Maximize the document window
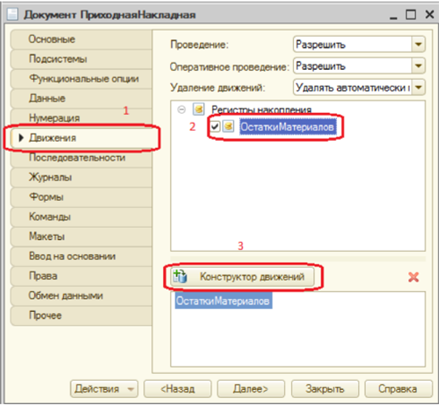The height and width of the screenshot is (405, 439). click(411, 14)
